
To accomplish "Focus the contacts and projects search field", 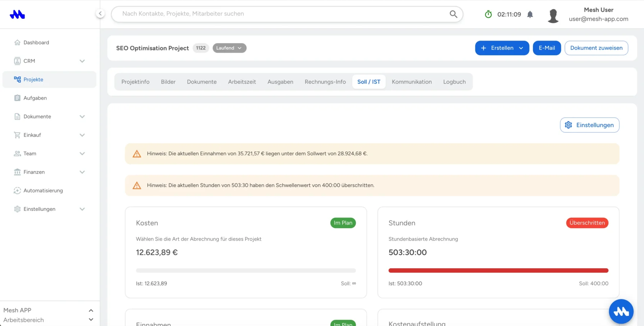I will [x=287, y=14].
